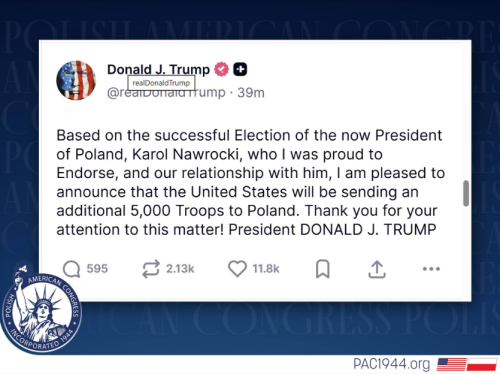
Task: Open Donald J. Trump profile avatar
Action: click(76, 80)
